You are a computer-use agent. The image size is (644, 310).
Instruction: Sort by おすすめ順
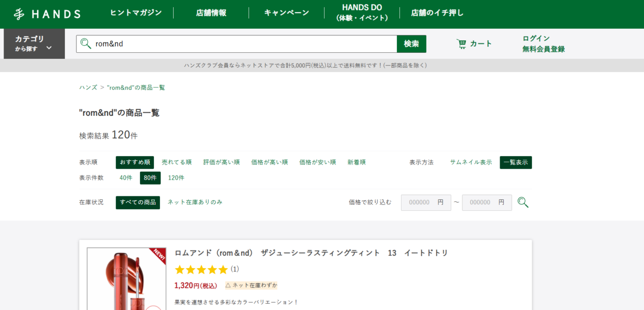(135, 163)
